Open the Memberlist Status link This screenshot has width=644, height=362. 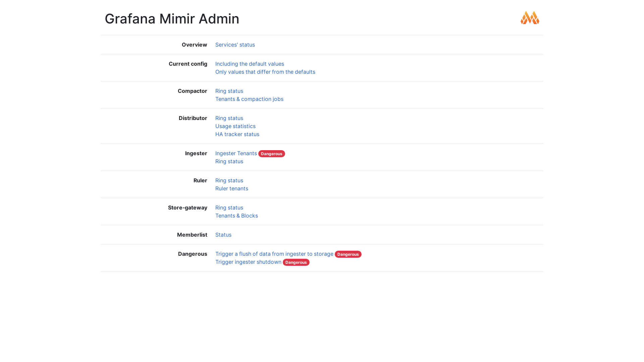click(x=223, y=235)
